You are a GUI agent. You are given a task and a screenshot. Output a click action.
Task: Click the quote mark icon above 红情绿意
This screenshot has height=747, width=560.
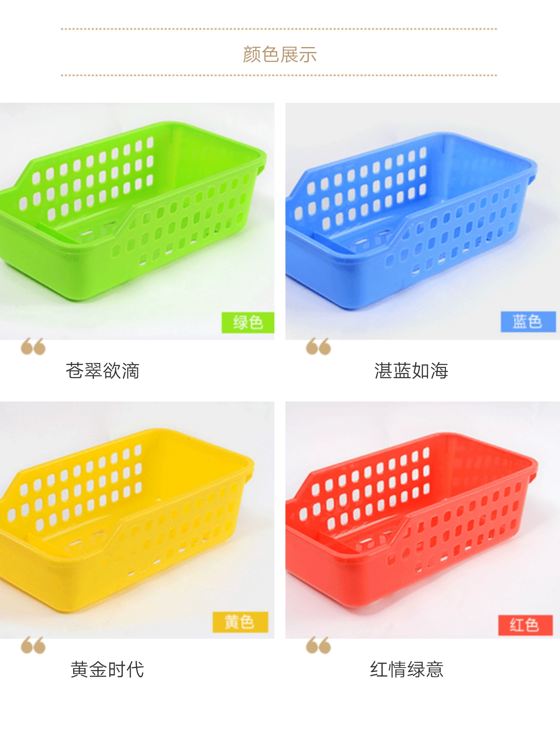point(318,645)
